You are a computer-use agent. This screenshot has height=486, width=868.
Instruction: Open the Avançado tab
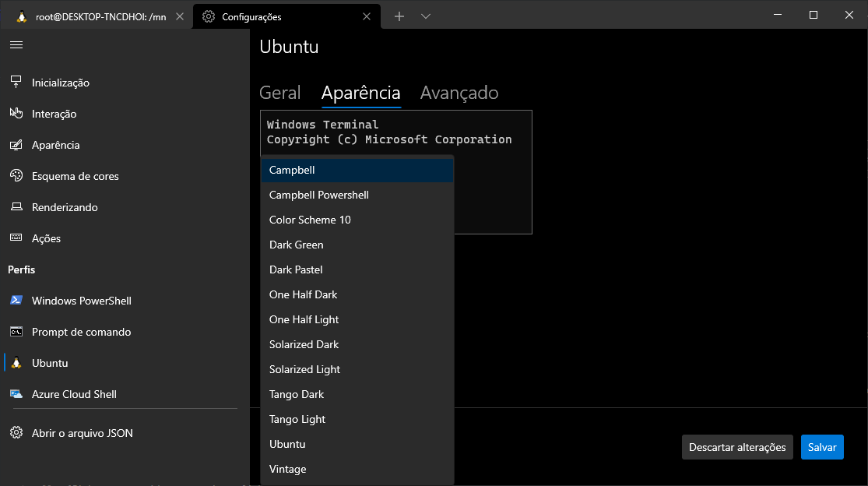(x=459, y=93)
